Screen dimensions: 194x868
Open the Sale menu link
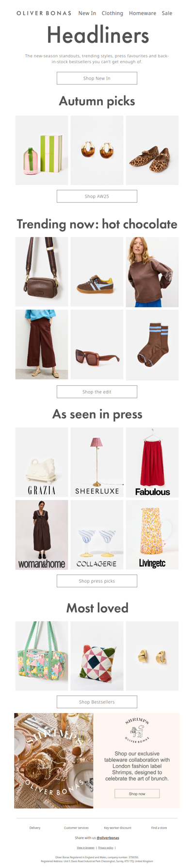pos(167,13)
